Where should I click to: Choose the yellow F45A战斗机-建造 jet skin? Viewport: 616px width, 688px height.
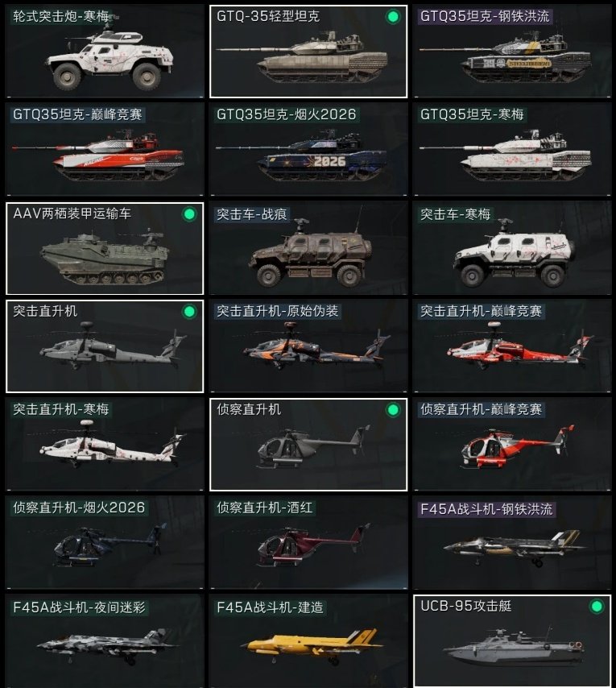(x=308, y=641)
